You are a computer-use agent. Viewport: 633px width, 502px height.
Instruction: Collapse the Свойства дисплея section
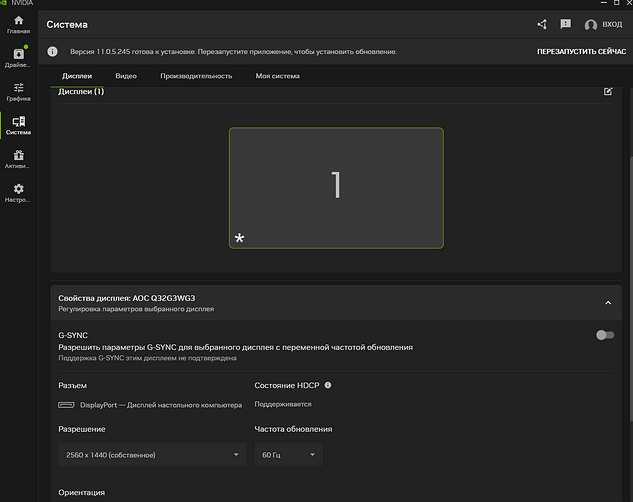click(608, 303)
